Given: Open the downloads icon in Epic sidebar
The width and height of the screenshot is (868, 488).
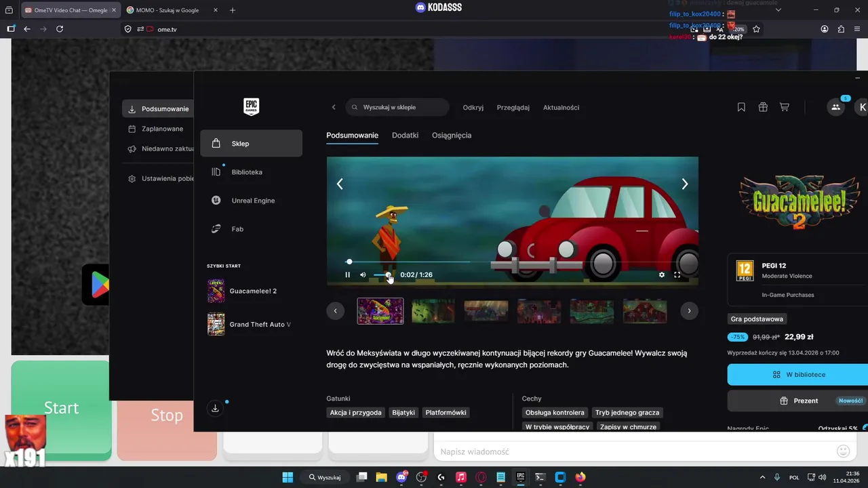Looking at the screenshot, I should click(x=215, y=408).
